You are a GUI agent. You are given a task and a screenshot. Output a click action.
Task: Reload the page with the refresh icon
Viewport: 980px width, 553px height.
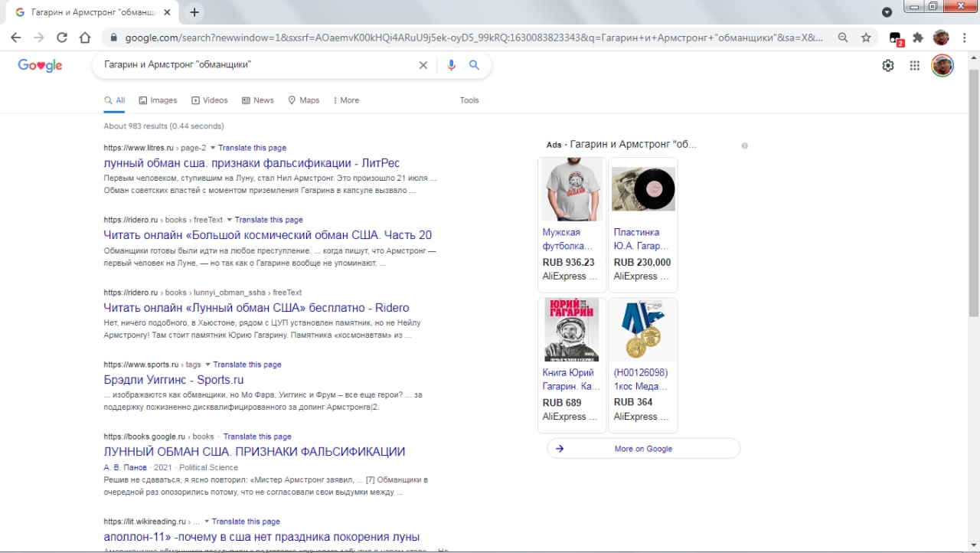pos(62,38)
